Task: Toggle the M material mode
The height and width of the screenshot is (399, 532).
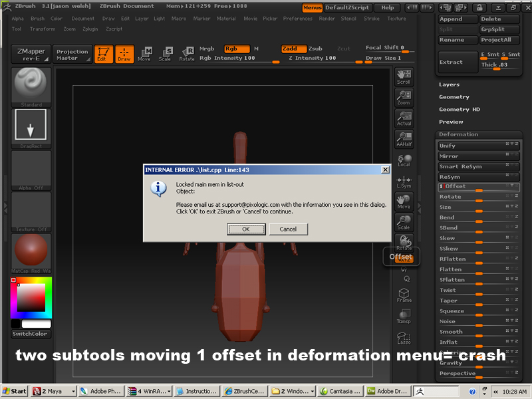Action: pos(256,49)
